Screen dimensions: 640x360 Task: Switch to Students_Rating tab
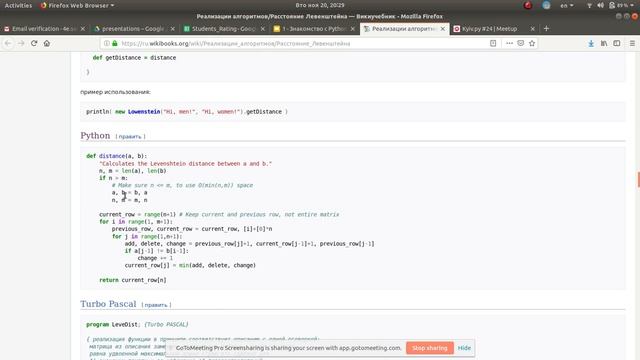pyautogui.click(x=224, y=29)
